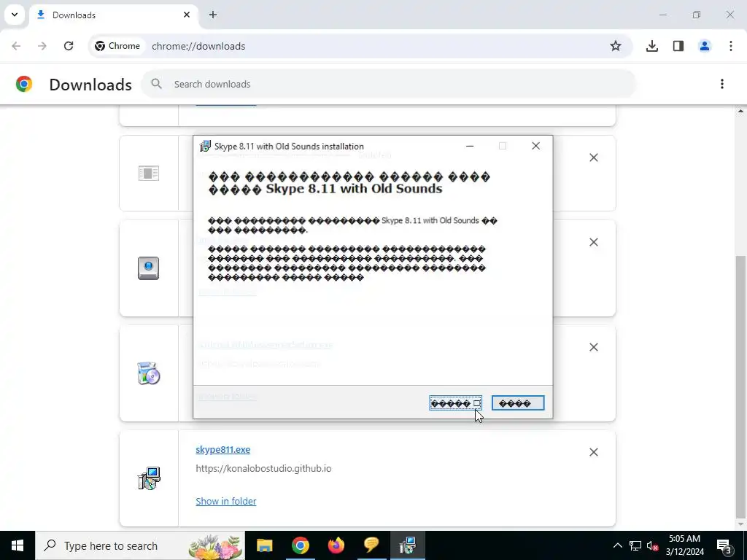
Task: Close the Downloads tab
Action: [187, 15]
